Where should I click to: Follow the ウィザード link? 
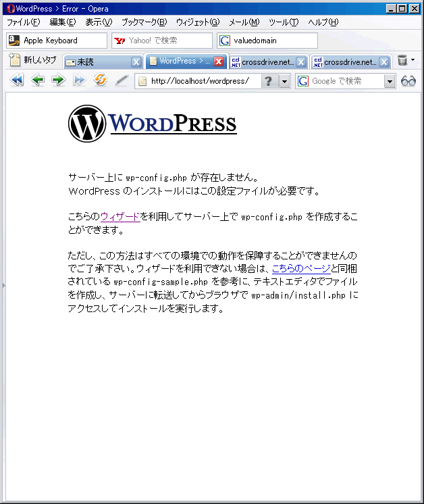click(x=120, y=217)
